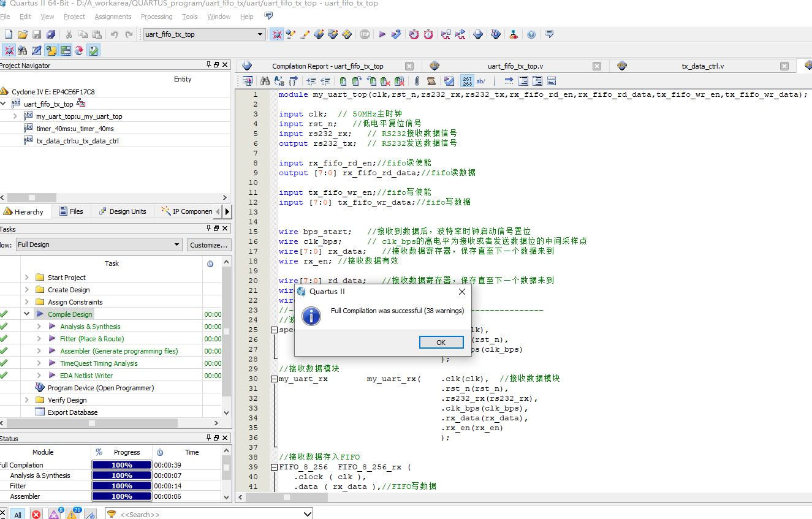Click the ab/ word wrap icon
The width and height of the screenshot is (812, 519).
(481, 81)
